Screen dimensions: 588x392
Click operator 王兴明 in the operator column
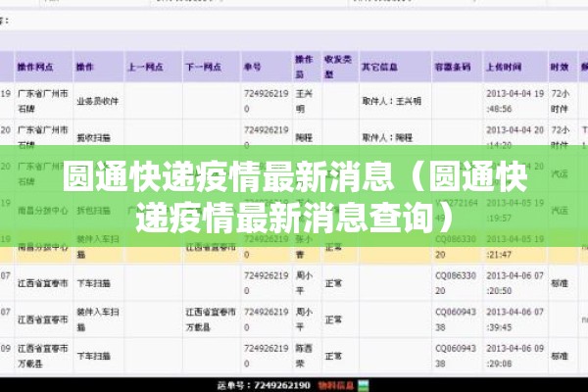coord(304,101)
